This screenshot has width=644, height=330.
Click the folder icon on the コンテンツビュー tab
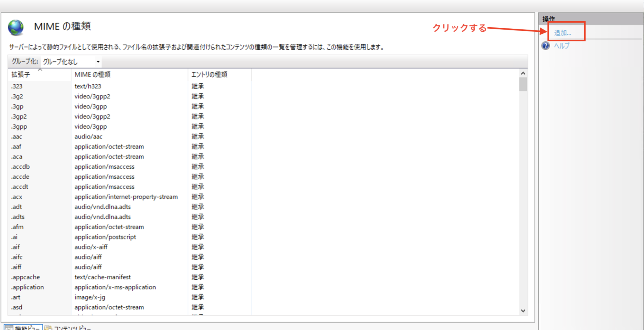pos(48,327)
